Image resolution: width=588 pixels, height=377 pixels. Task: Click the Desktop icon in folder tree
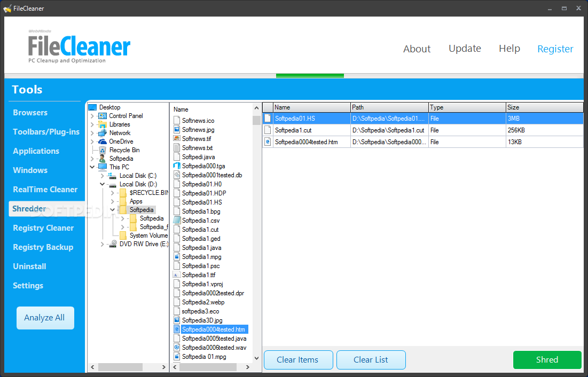(x=92, y=107)
